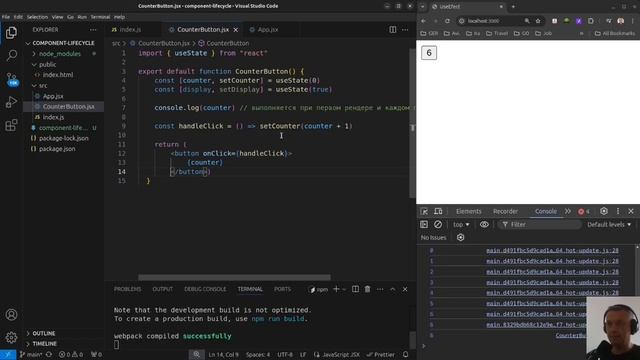Click DevTools inspect element icon
Image resolution: width=640 pixels, height=360 pixels.
coord(424,211)
